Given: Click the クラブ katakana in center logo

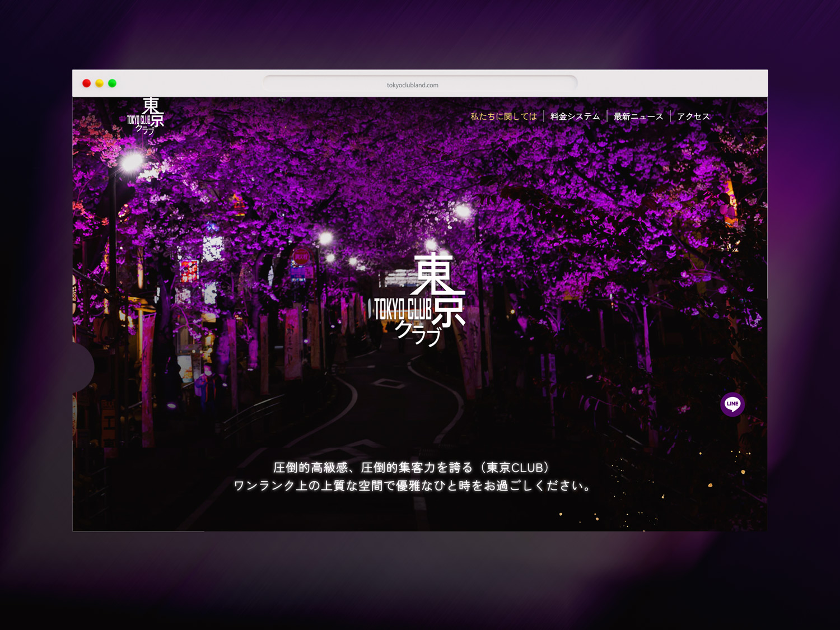Looking at the screenshot, I should (x=417, y=333).
